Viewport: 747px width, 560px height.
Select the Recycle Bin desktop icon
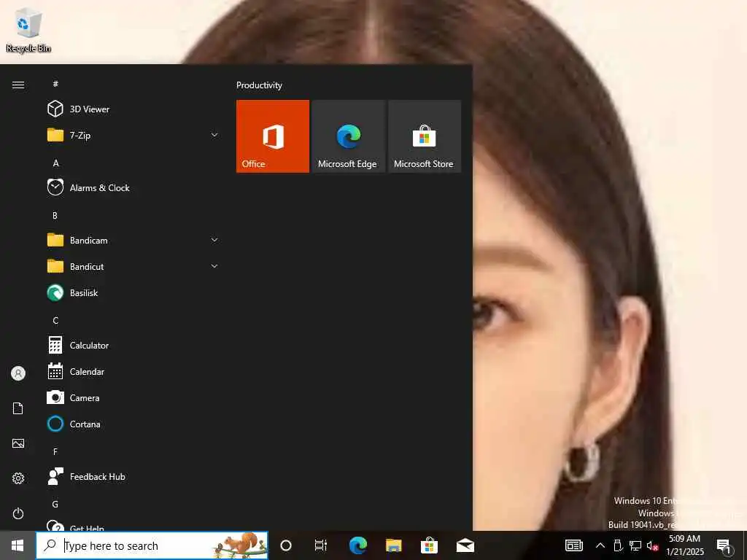click(x=28, y=31)
